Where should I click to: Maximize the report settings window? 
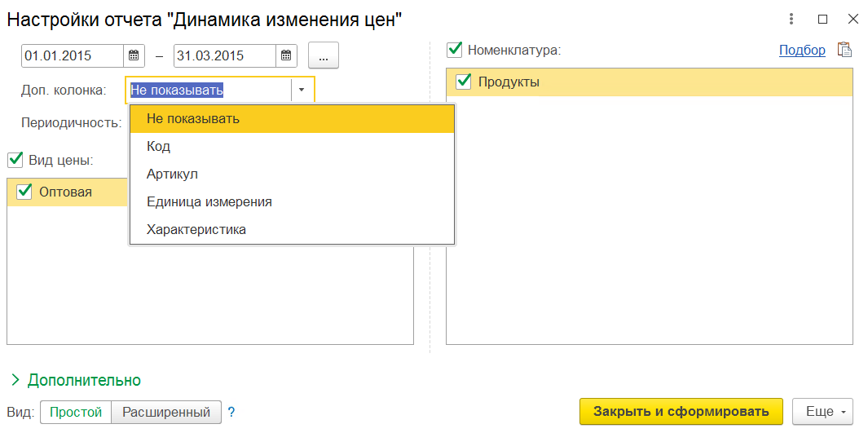(x=822, y=20)
